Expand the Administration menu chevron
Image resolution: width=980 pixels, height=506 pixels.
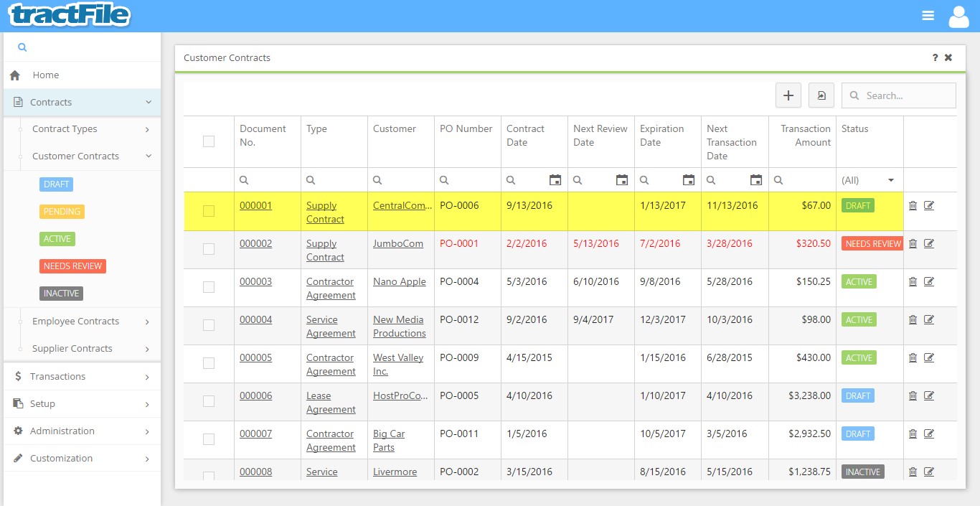click(147, 431)
